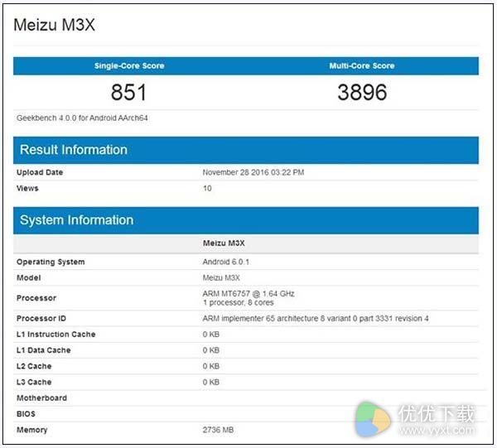Select the views count 10
Screen dimensions: 497x448
click(207, 188)
